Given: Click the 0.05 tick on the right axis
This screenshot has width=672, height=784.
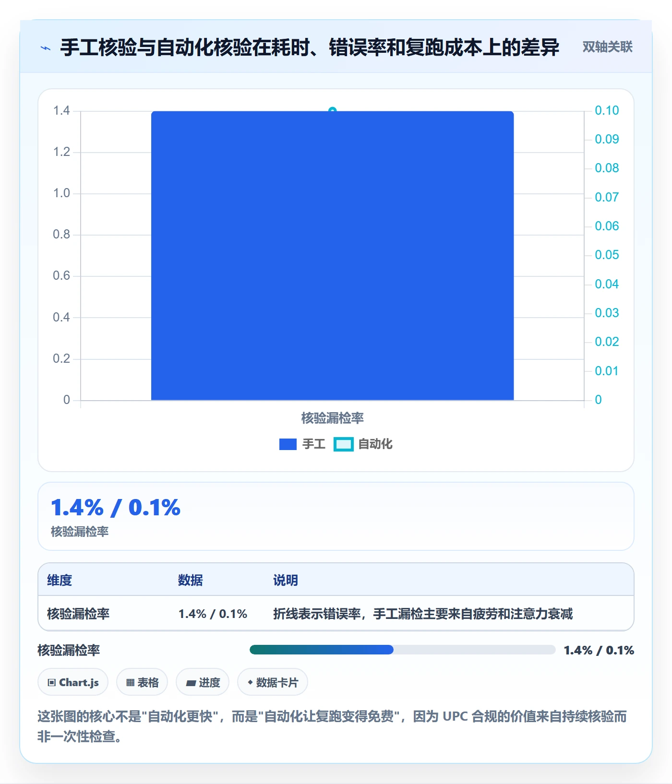Looking at the screenshot, I should pyautogui.click(x=607, y=255).
